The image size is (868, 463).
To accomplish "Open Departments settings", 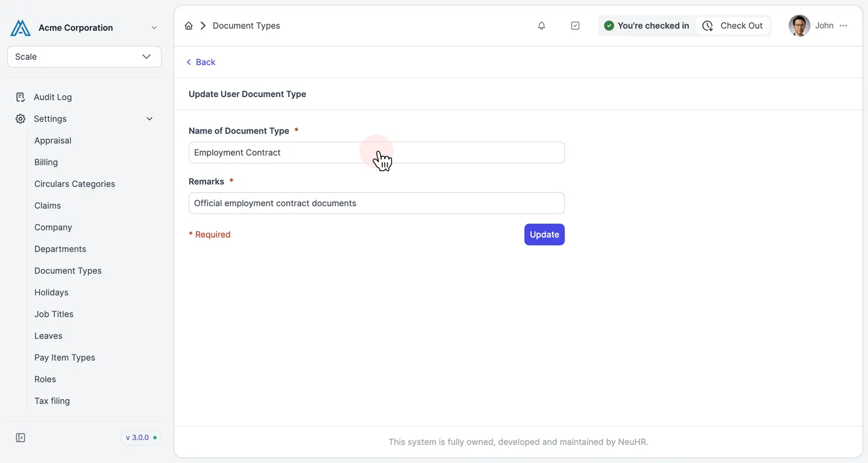I will (x=60, y=249).
